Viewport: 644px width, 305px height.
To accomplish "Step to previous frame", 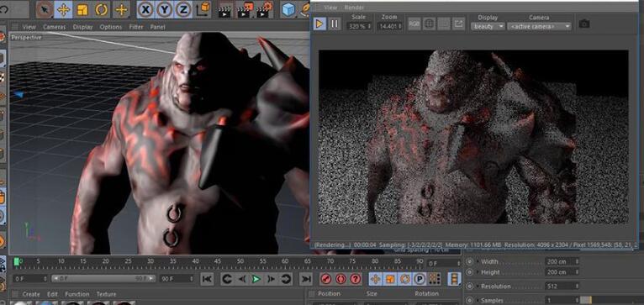I will 242,280.
